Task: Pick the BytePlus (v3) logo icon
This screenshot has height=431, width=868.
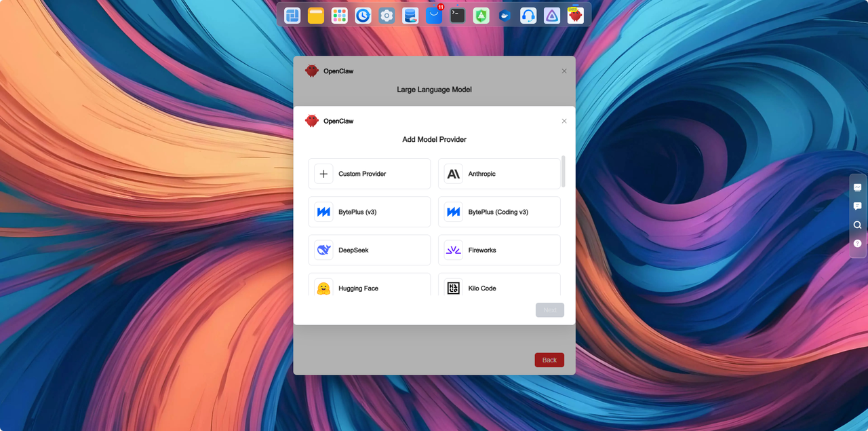Action: click(x=323, y=212)
